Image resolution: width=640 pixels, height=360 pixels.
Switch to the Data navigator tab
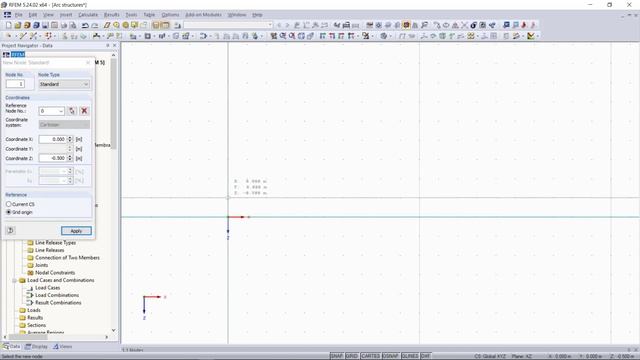[11, 347]
